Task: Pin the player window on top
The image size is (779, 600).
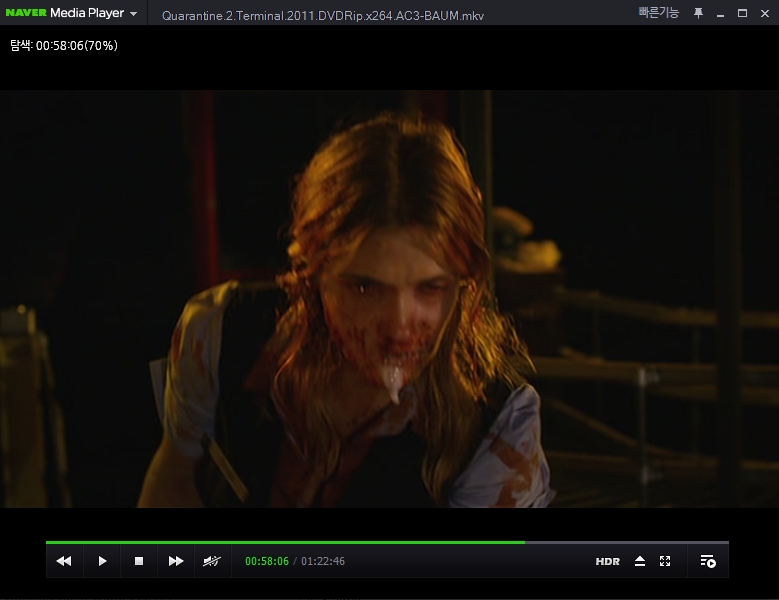Action: (698, 13)
